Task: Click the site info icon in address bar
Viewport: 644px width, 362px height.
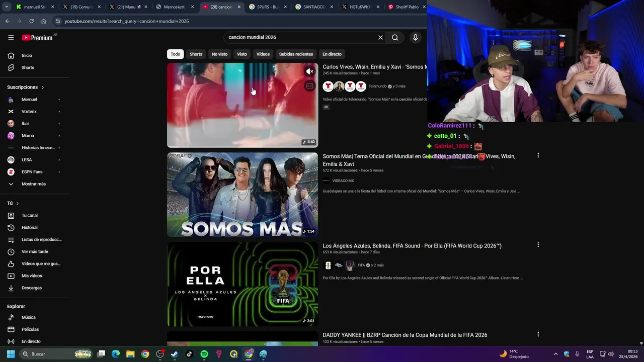Action: tap(58, 21)
